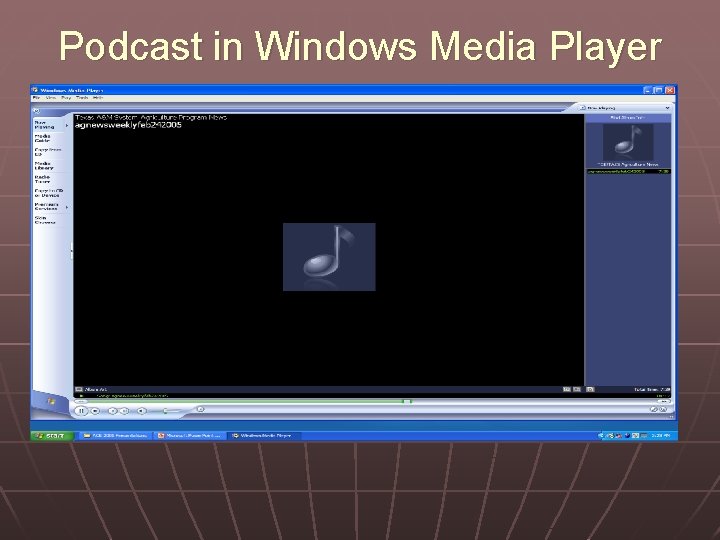Click the Total Time label
The image size is (720, 540).
pos(652,389)
